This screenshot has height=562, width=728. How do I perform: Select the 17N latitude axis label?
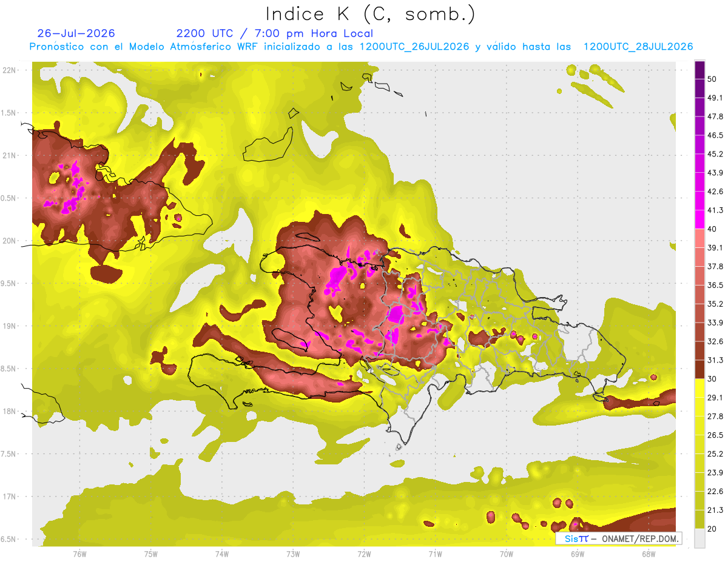pos(10,497)
